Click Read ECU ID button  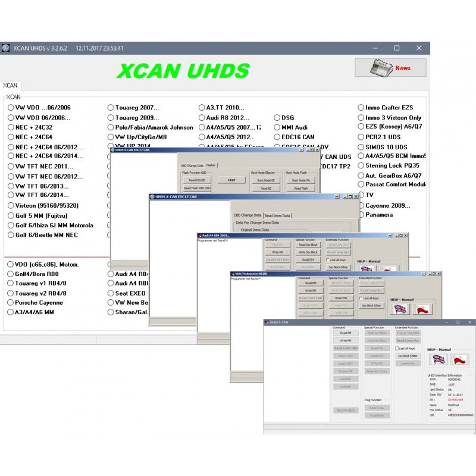point(197,180)
